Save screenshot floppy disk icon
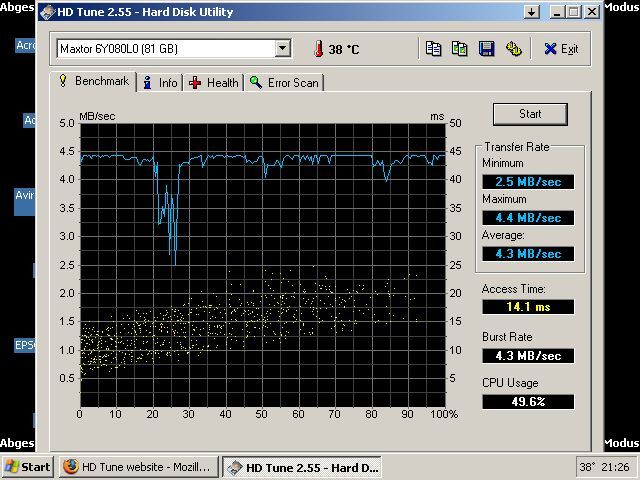 pos(487,49)
